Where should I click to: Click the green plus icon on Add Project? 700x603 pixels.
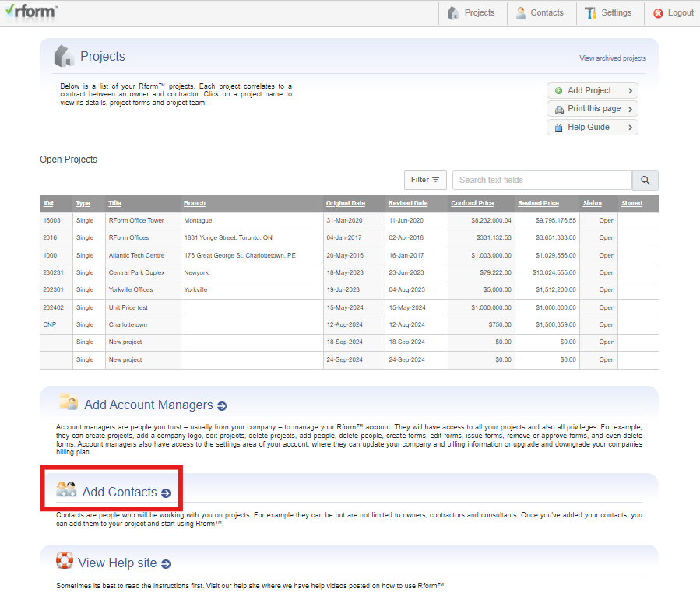pos(558,91)
